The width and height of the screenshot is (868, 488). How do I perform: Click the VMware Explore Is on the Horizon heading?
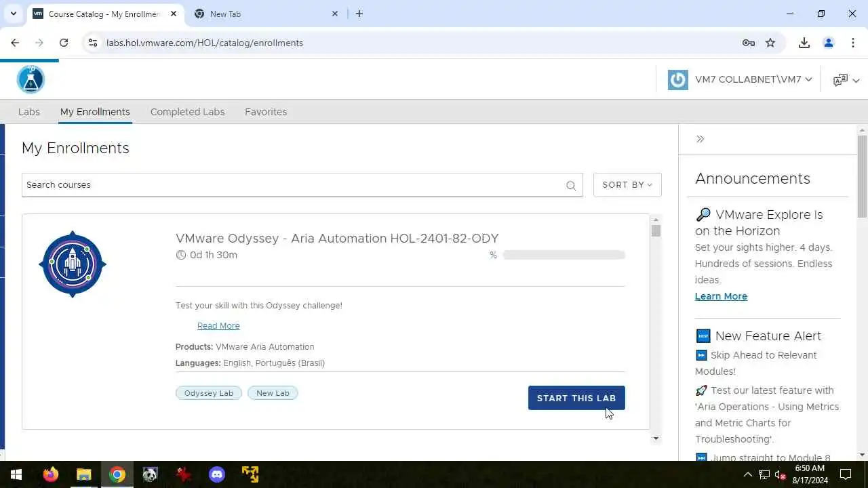tap(759, 222)
